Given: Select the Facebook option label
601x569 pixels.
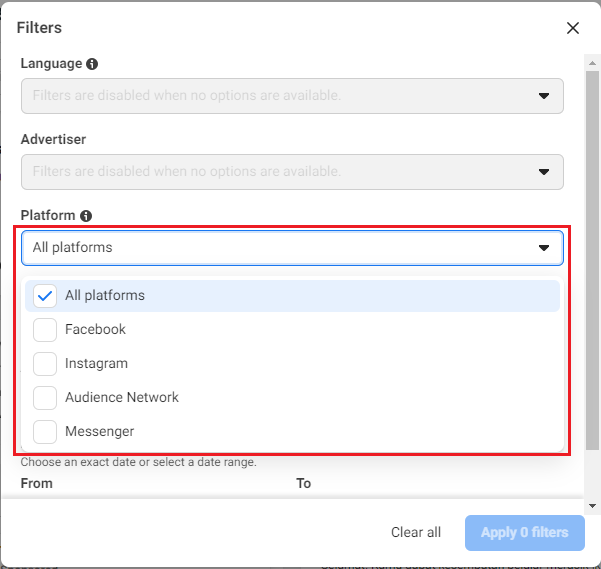Looking at the screenshot, I should (95, 329).
